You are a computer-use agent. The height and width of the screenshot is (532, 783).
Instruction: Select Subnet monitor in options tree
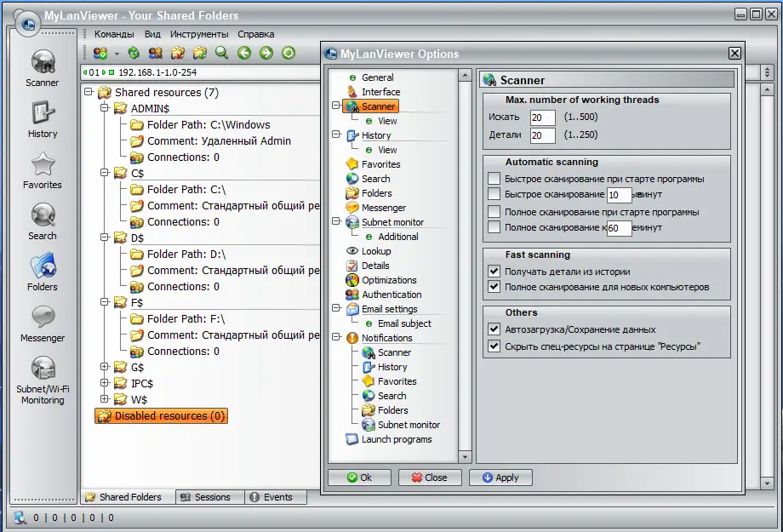[385, 222]
